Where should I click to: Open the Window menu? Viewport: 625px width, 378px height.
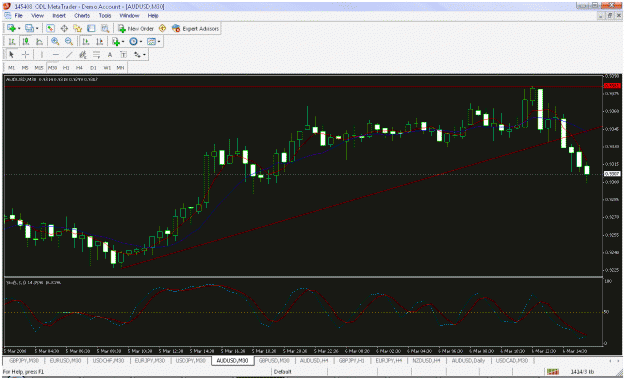click(130, 16)
